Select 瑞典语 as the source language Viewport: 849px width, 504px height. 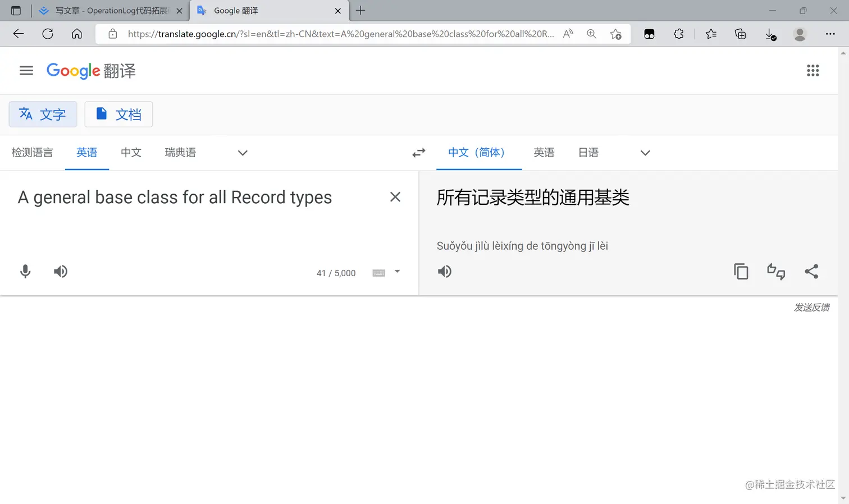[x=180, y=153]
